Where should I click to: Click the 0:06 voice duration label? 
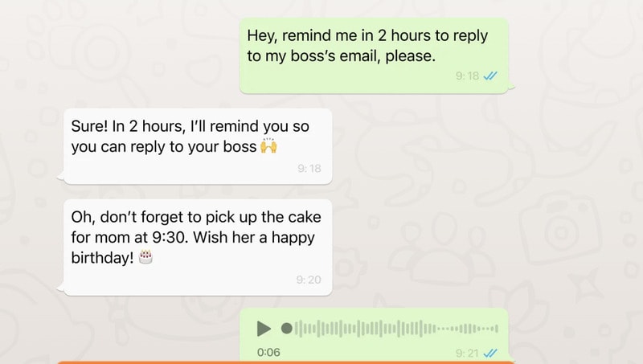(x=268, y=352)
